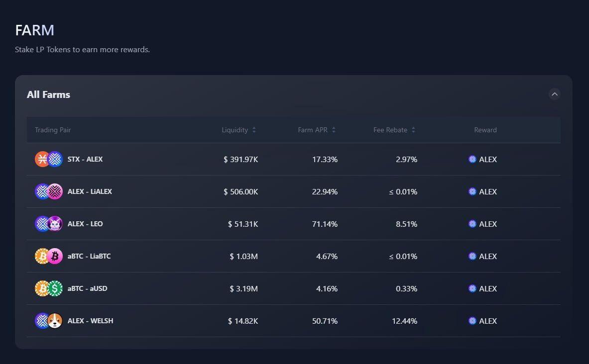Sort farms by Fee Rebate

pos(394,130)
